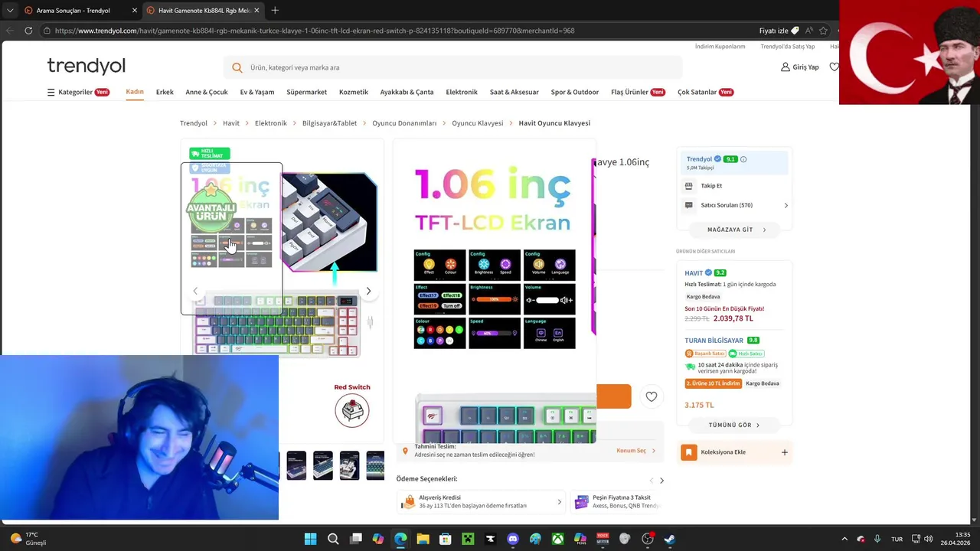The image size is (980, 551).
Task: Open the Xbox app from the taskbar
Action: 558,539
